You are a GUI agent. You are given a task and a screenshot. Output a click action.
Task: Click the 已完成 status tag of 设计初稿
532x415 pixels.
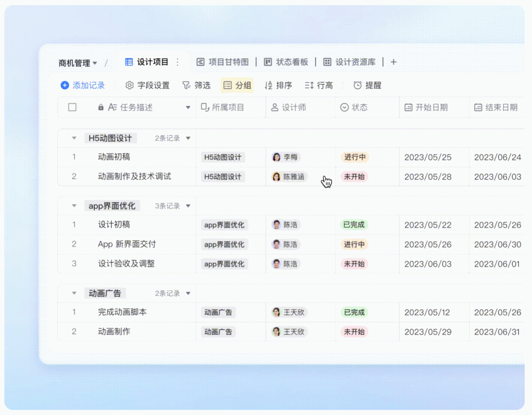point(354,225)
